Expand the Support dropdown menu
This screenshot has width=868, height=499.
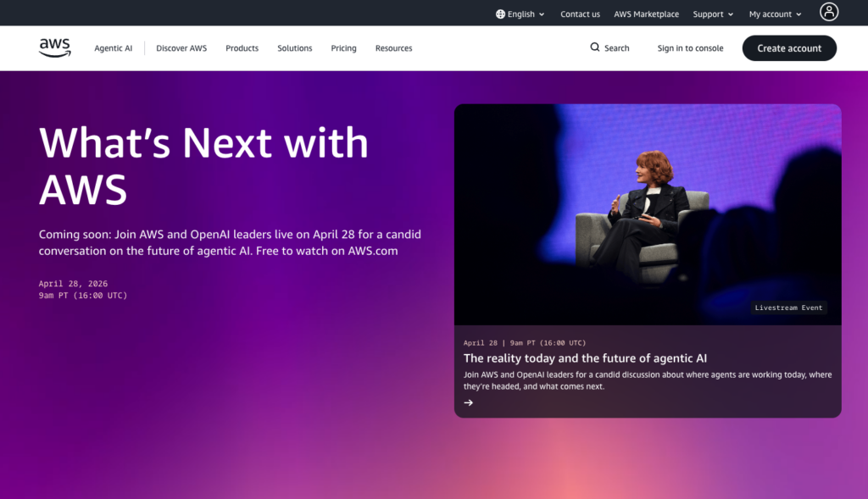713,14
